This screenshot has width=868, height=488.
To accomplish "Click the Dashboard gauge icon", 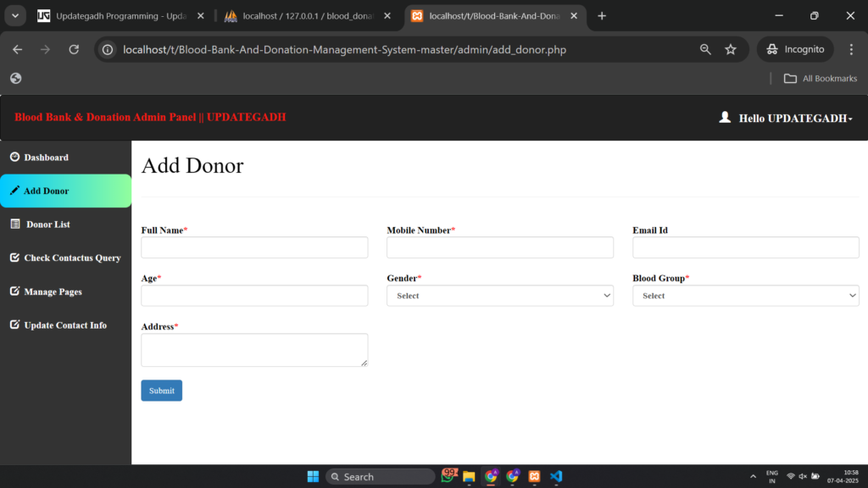I will 15,157.
